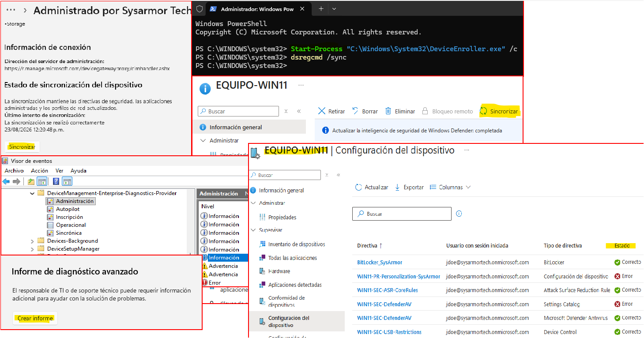
Task: Select the Error event row in Event Viewer
Action: pyautogui.click(x=224, y=283)
